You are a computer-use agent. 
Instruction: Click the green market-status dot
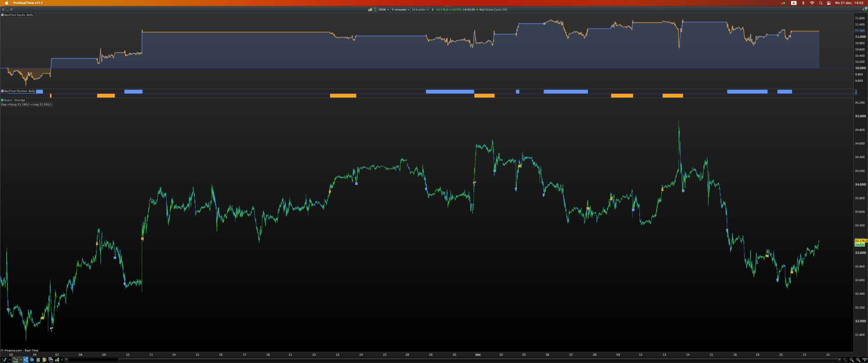[x=477, y=9]
